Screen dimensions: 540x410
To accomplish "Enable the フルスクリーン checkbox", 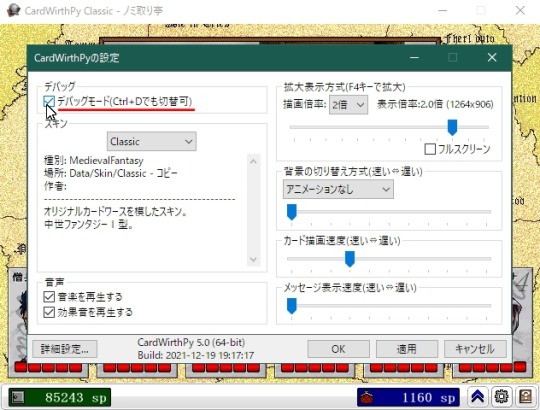I will click(430, 149).
